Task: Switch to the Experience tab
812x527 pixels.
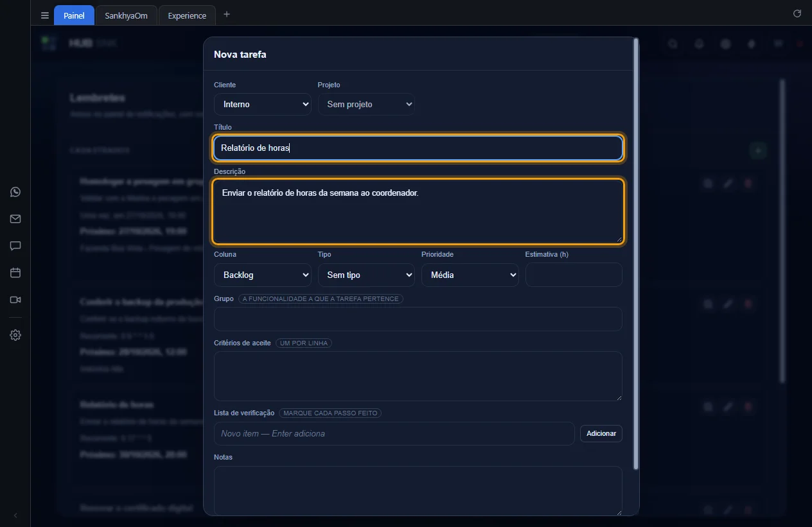Action: 187,15
